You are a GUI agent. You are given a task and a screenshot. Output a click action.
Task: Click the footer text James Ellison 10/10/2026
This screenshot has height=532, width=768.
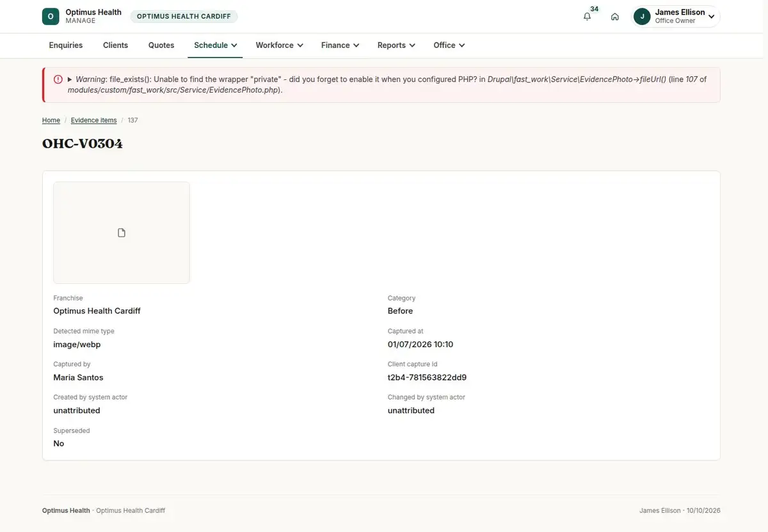[x=680, y=511]
